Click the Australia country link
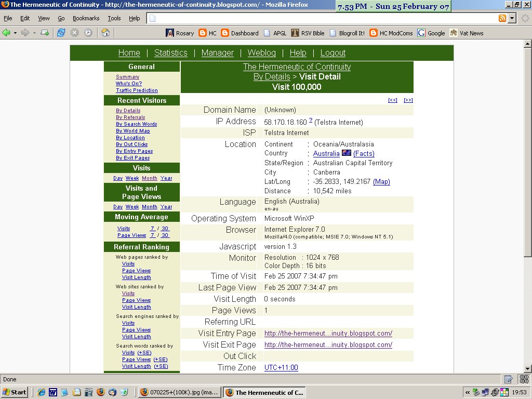Image resolution: width=532 pixels, height=399 pixels. 326,154
